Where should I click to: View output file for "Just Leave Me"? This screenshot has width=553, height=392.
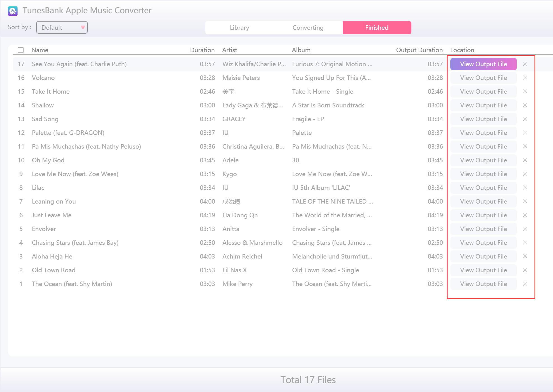coord(483,215)
